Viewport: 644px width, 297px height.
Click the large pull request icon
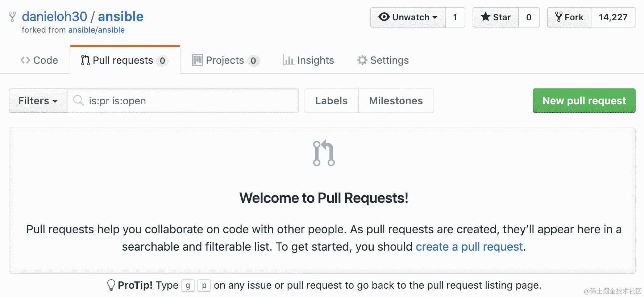click(x=324, y=153)
